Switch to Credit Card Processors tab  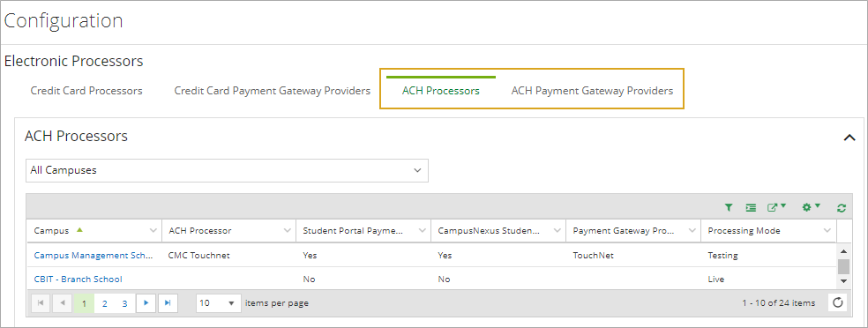[86, 91]
